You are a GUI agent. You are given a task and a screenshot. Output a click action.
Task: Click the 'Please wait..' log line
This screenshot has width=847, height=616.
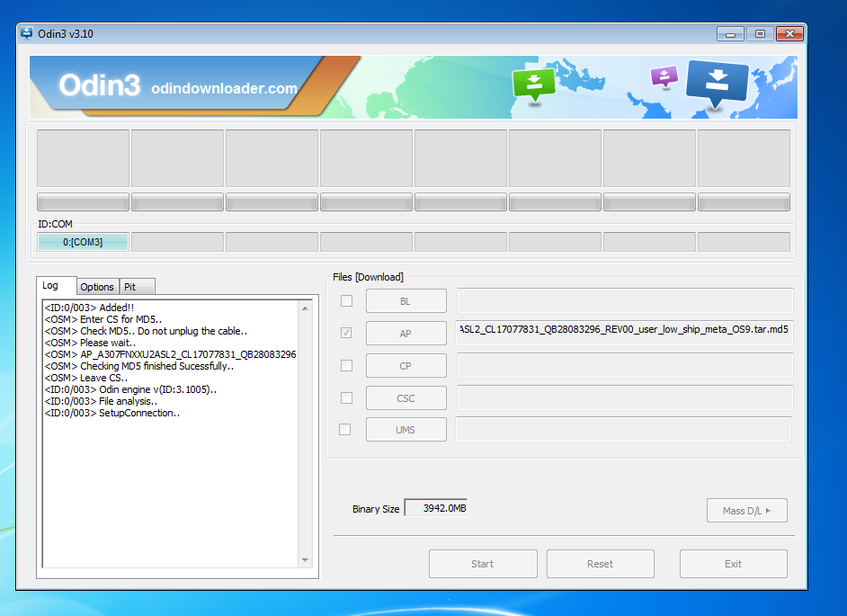pyautogui.click(x=90, y=343)
